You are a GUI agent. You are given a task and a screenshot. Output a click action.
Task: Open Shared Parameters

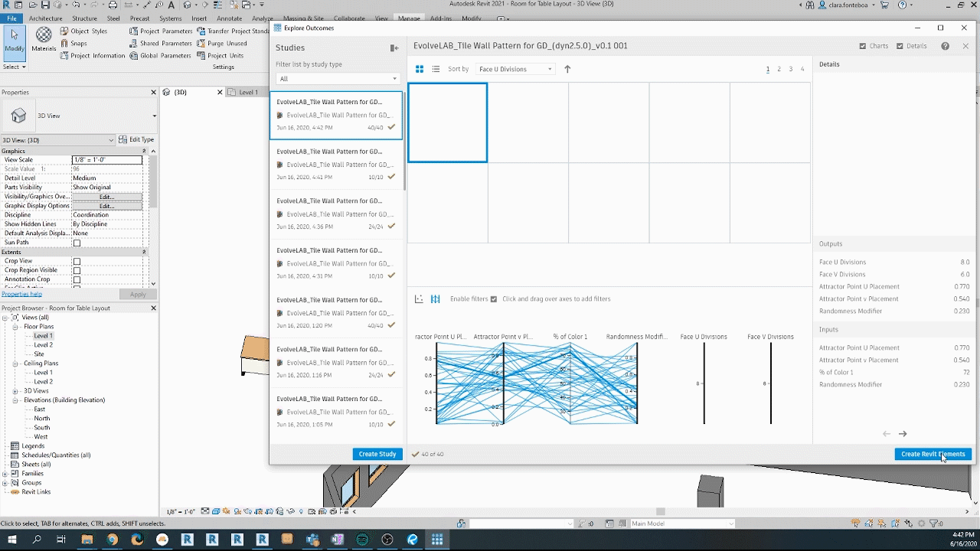[160, 44]
